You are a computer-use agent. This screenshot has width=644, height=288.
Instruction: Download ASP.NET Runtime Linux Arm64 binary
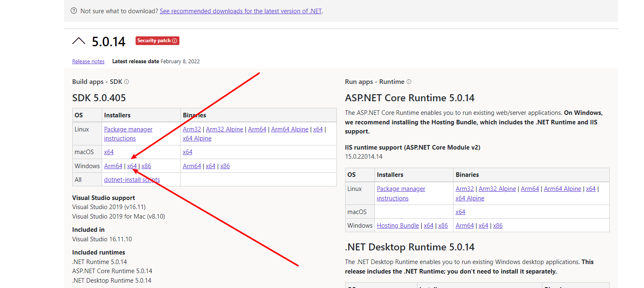tap(530, 189)
